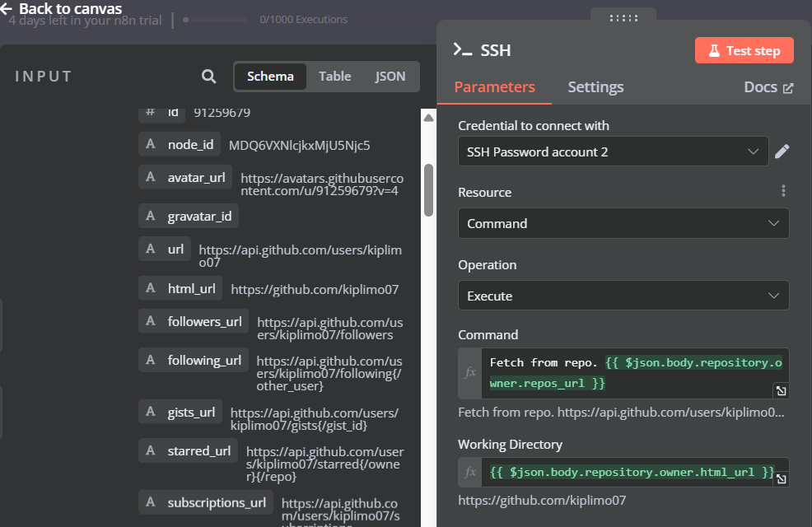Click the Executions progress bar in the header
812x527 pixels.
coord(216,19)
